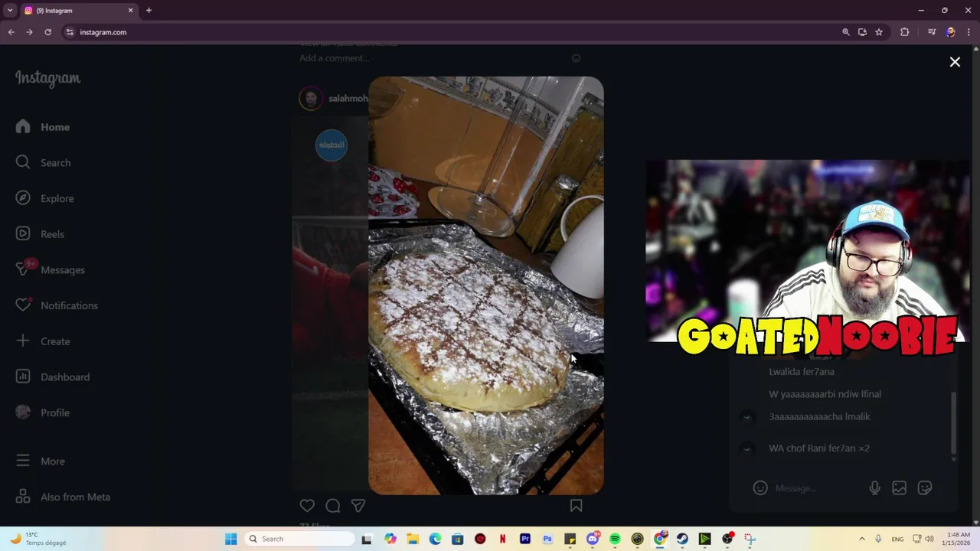Open Chrome three-dot menu
This screenshot has width=980, height=551.
click(969, 32)
